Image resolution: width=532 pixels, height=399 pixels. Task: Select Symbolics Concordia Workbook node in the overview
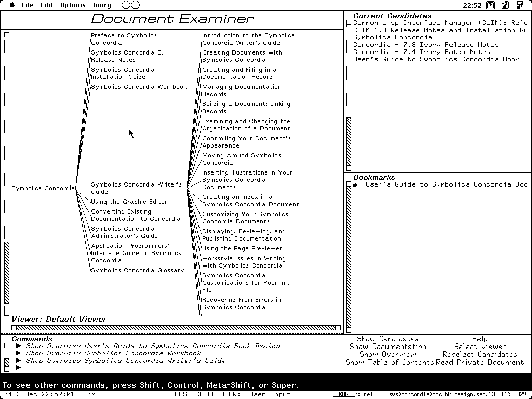tap(139, 87)
